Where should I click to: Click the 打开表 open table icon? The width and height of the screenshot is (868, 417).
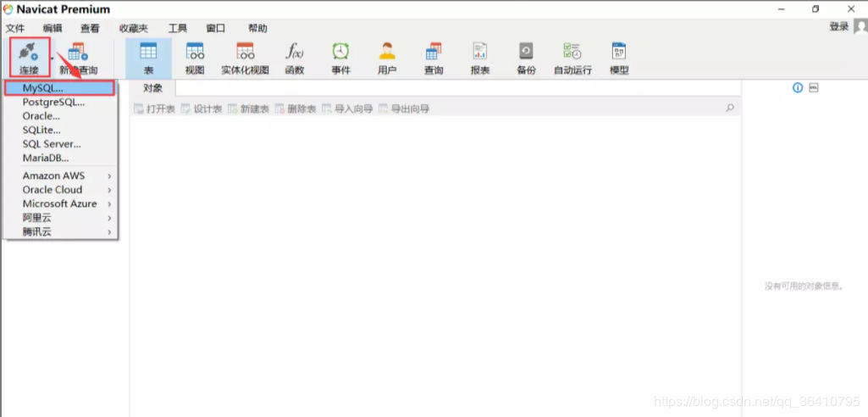[x=138, y=108]
